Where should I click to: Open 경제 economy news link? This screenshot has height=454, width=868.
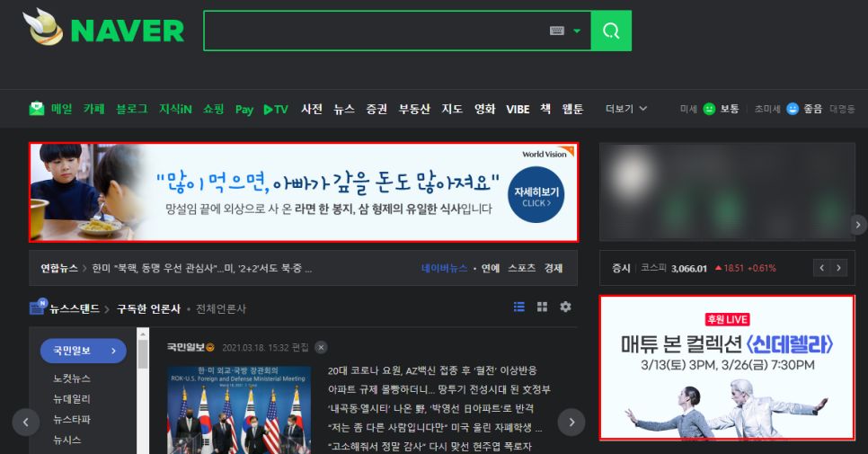pyautogui.click(x=553, y=268)
